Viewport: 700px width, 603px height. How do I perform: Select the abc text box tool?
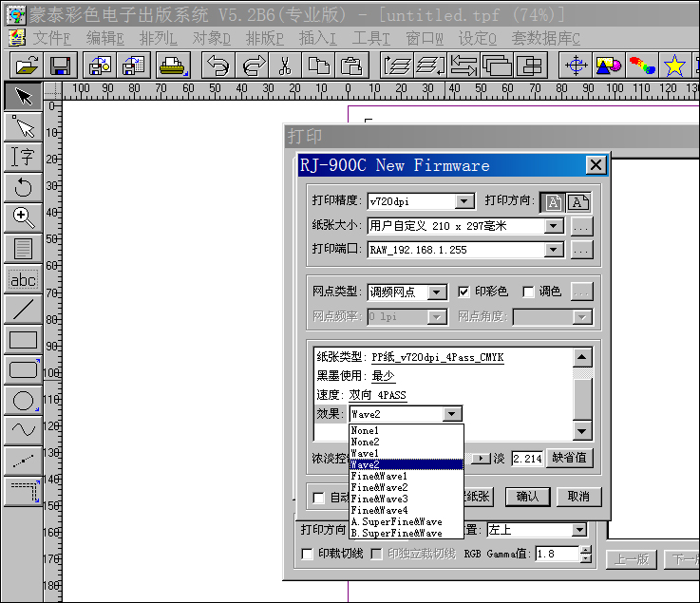click(x=23, y=279)
